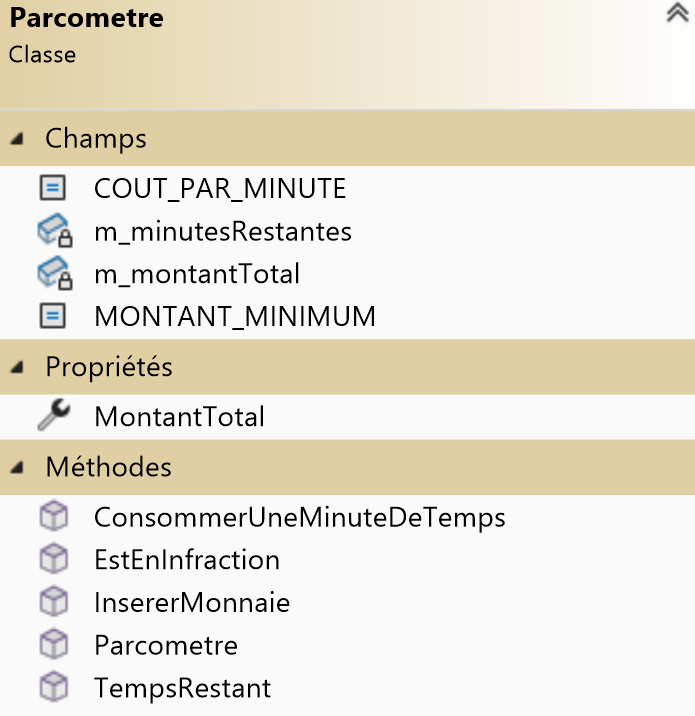Collapse the Méthodes section

pos(17,467)
